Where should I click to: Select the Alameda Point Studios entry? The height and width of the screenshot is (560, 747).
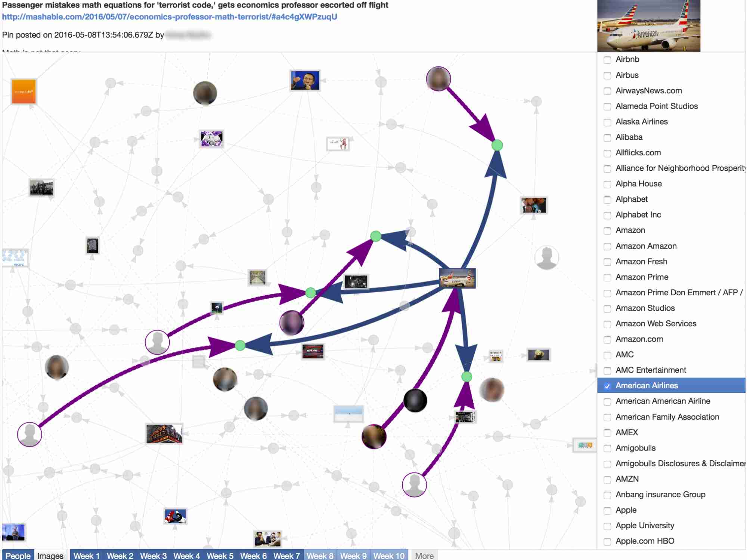coord(657,106)
